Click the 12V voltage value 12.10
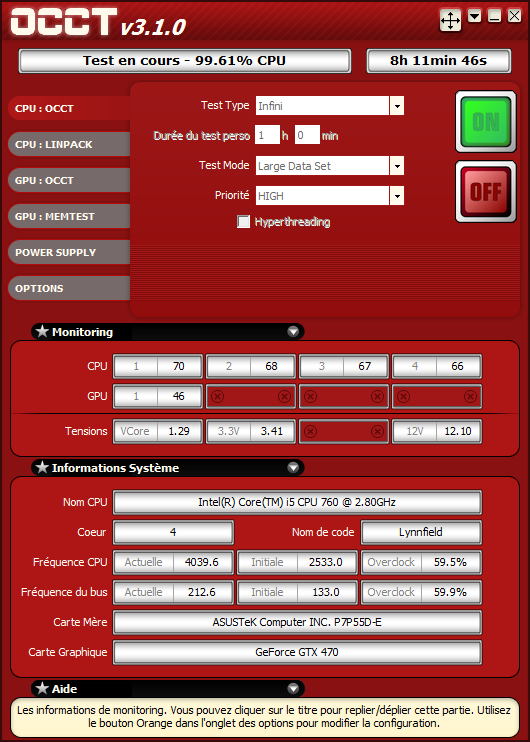Image resolution: width=530 pixels, height=742 pixels. 457,431
